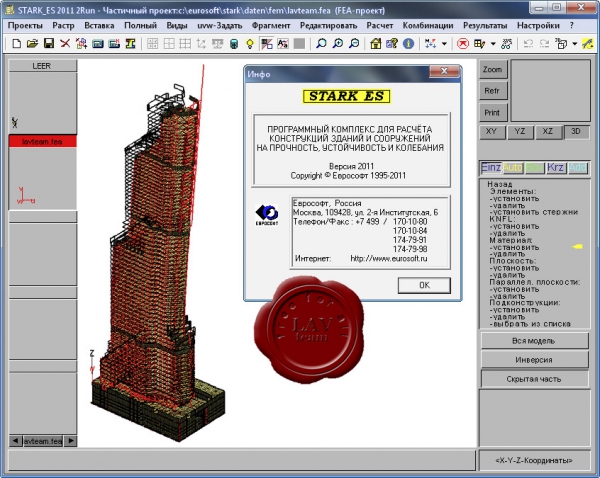Click the Zoom button in right panel

point(493,69)
